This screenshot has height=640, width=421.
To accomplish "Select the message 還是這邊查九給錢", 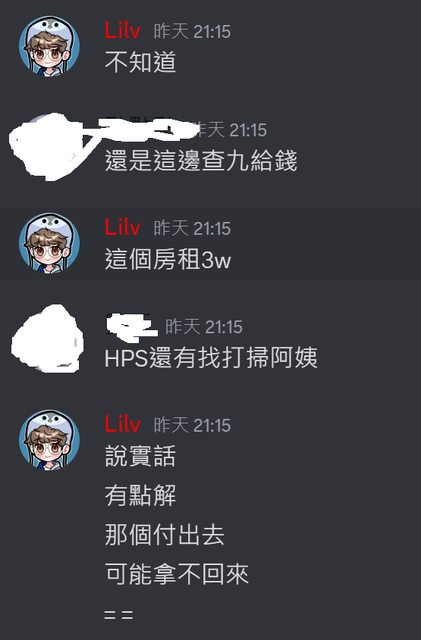I will point(201,160).
